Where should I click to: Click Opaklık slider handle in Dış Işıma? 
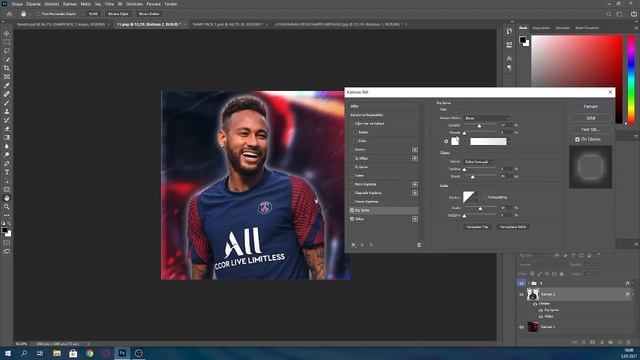pyautogui.click(x=479, y=126)
